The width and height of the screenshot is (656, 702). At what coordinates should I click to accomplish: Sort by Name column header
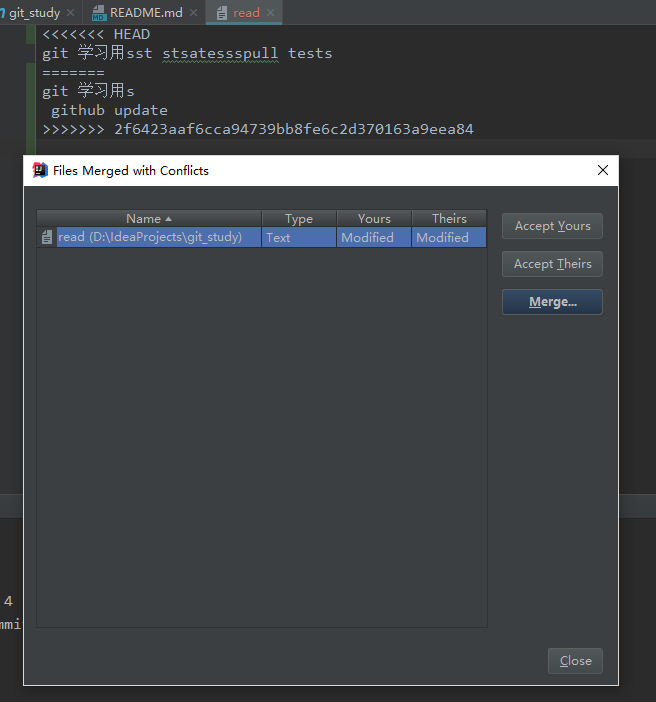point(149,218)
